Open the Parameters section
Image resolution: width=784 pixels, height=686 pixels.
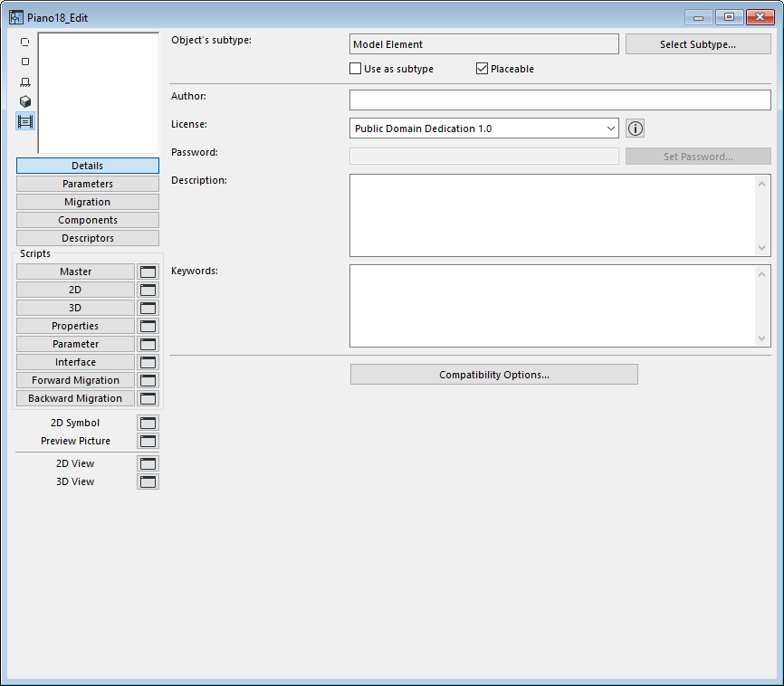(88, 184)
